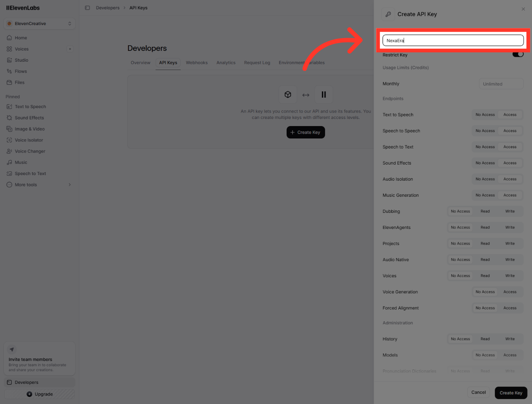This screenshot has height=404, width=532.
Task: Set Dubbing permission to Write
Action: (510, 211)
